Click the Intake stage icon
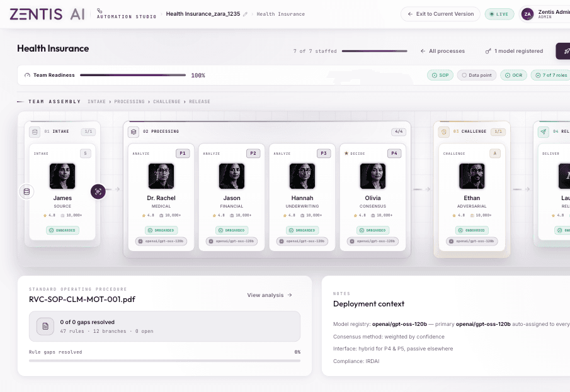This screenshot has width=570, height=392. [x=35, y=132]
